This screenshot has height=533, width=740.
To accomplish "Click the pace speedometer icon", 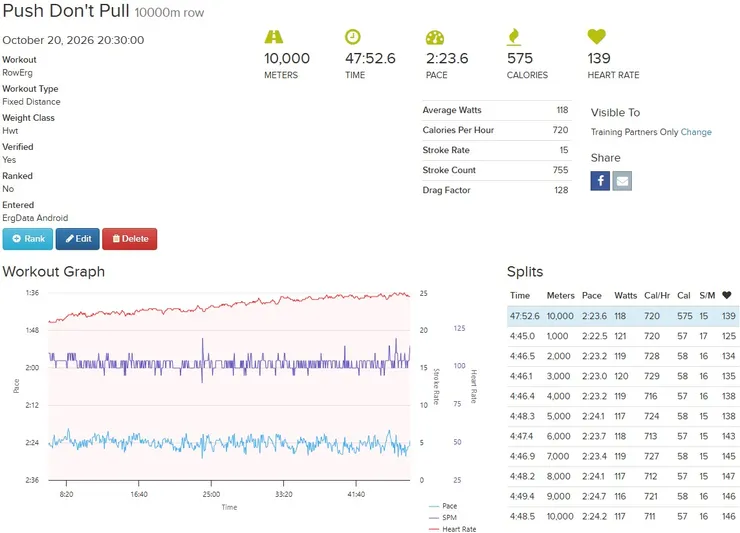I will [435, 38].
